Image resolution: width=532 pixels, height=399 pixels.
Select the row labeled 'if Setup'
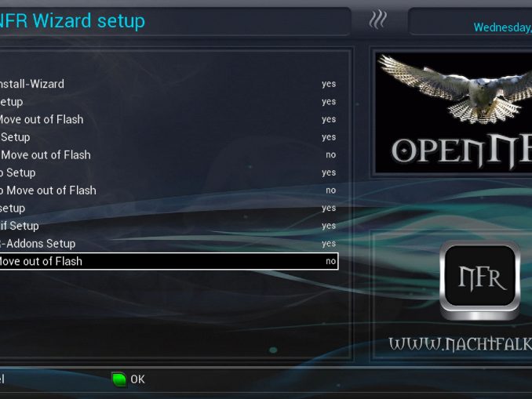(x=168, y=226)
